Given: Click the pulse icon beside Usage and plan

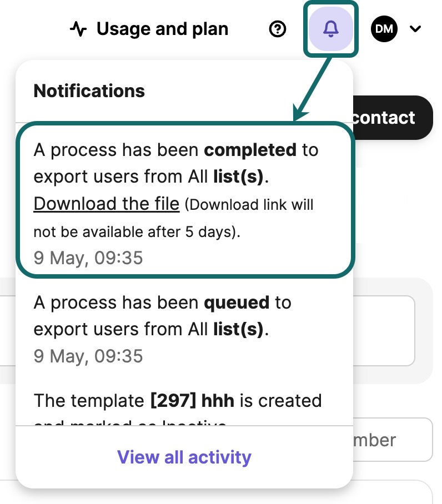Looking at the screenshot, I should [x=78, y=29].
